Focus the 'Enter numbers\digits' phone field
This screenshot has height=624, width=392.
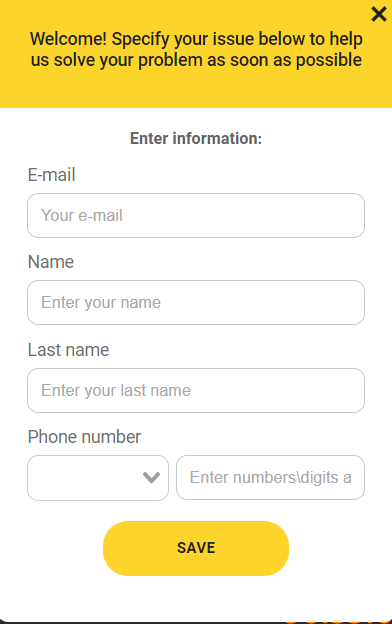coord(270,478)
